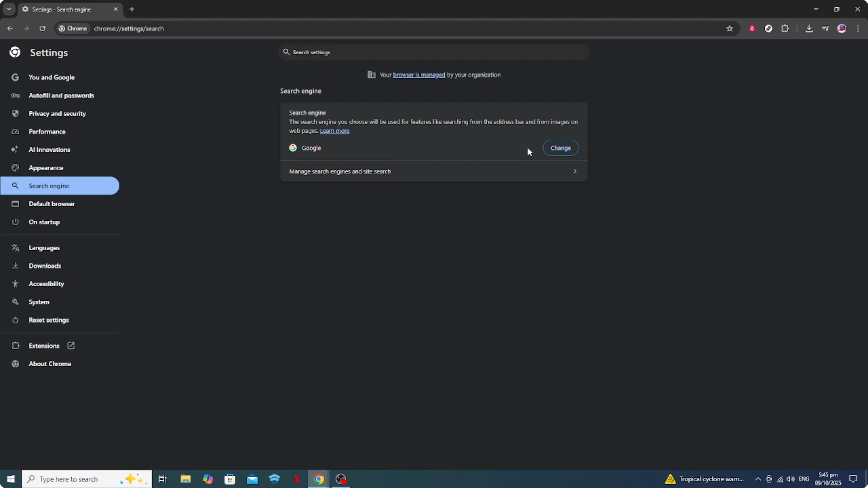
Task: Open Copilot from taskbar
Action: coord(208,479)
